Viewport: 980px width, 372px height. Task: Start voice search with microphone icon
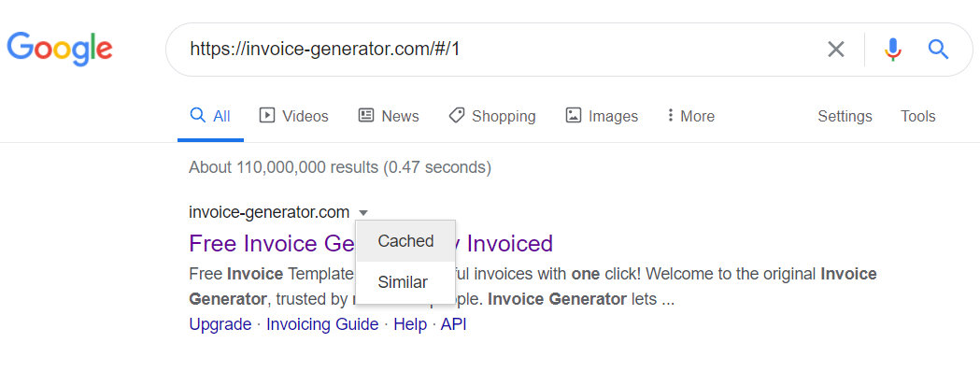pos(893,49)
